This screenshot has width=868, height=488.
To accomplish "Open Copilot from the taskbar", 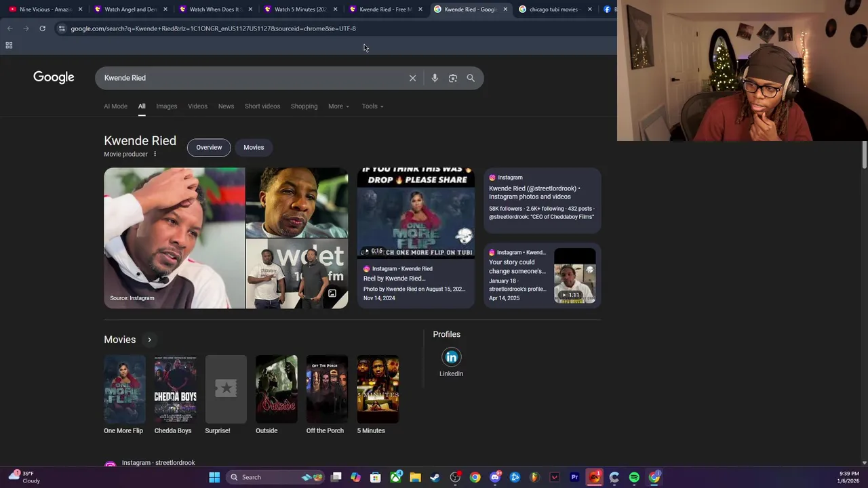I will point(355,477).
